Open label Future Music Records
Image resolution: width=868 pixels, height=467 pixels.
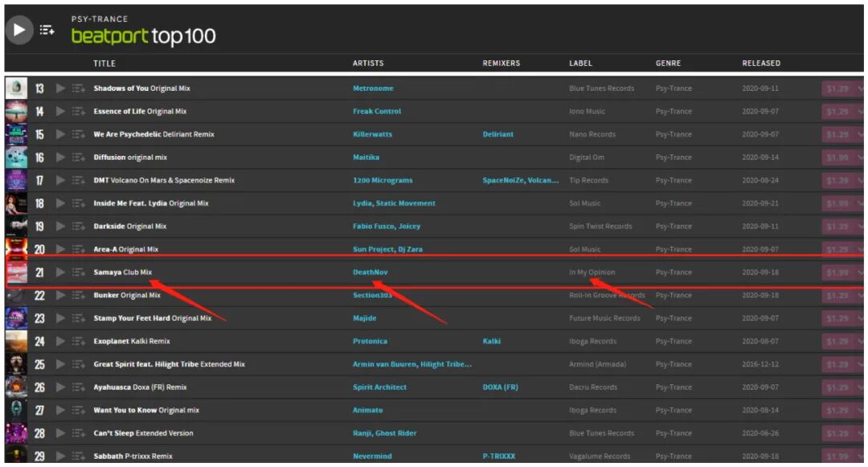[x=604, y=318]
